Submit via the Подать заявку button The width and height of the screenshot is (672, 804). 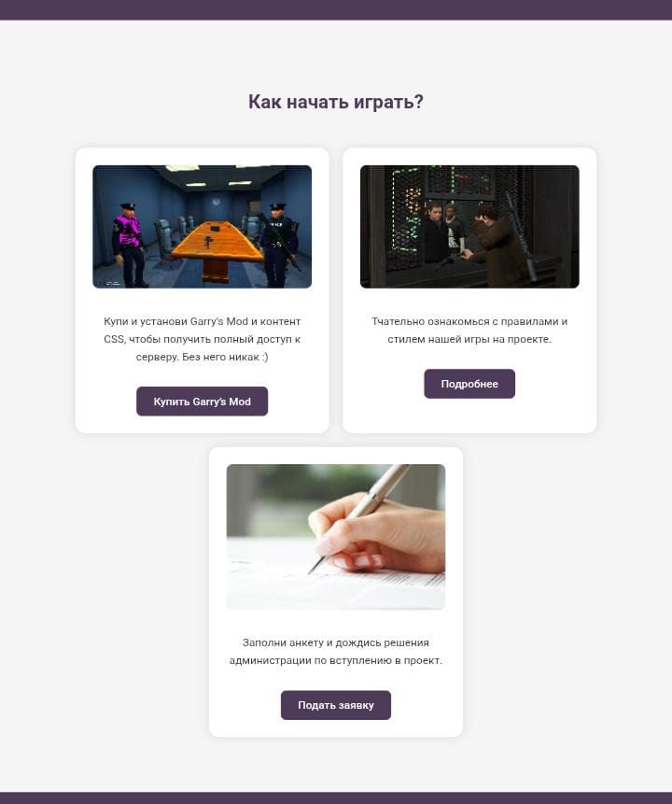coord(336,705)
